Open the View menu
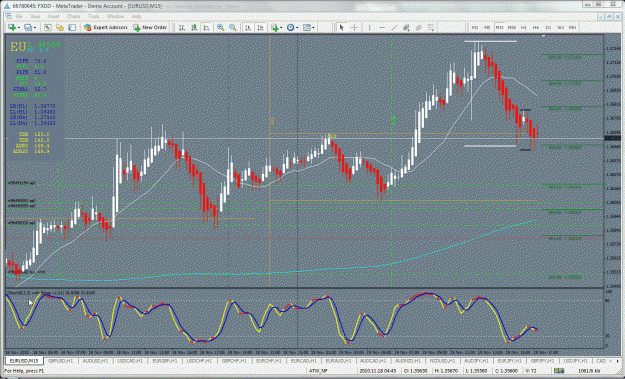The width and height of the screenshot is (625, 379). (35, 16)
